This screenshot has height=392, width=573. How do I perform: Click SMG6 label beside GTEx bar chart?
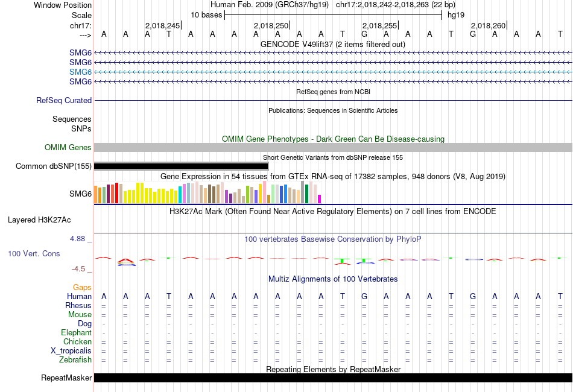80,194
